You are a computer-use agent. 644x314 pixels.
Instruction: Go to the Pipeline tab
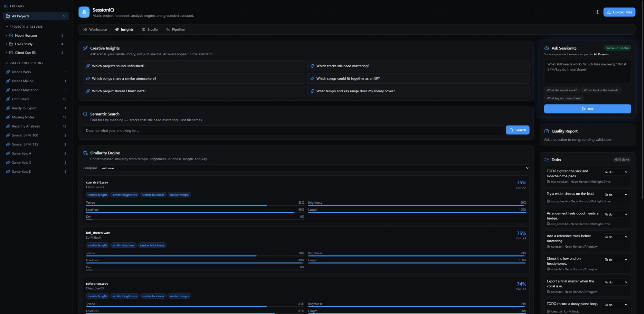(x=175, y=30)
